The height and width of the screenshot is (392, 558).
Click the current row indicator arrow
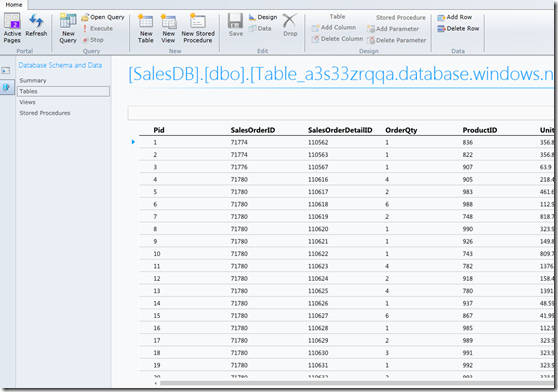[133, 142]
